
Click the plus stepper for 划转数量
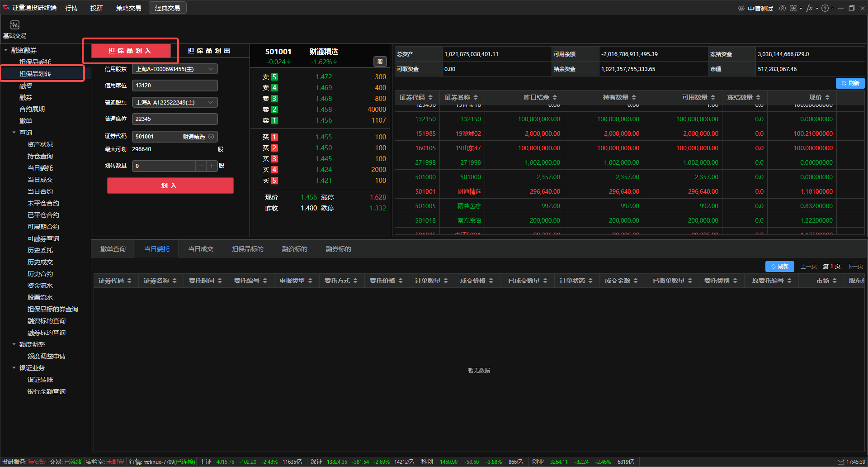tap(212, 166)
